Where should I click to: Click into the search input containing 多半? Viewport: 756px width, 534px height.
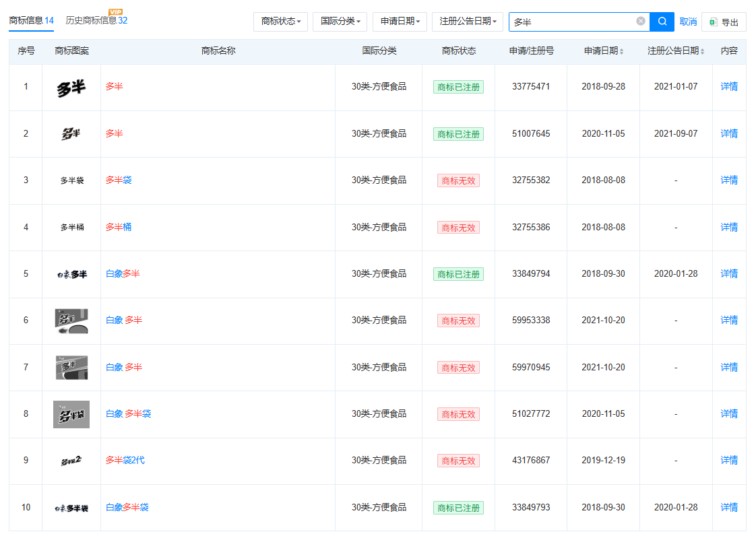pyautogui.click(x=573, y=22)
